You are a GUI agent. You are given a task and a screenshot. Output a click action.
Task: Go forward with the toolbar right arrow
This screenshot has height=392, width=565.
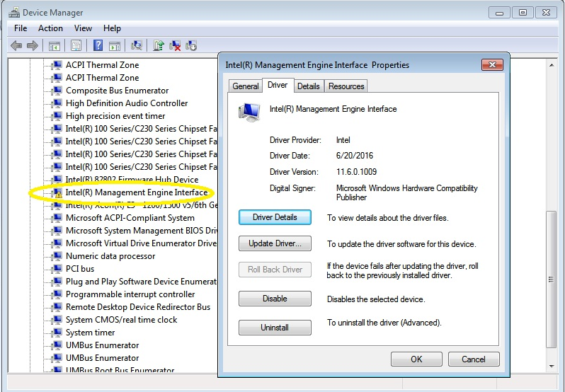(x=33, y=46)
